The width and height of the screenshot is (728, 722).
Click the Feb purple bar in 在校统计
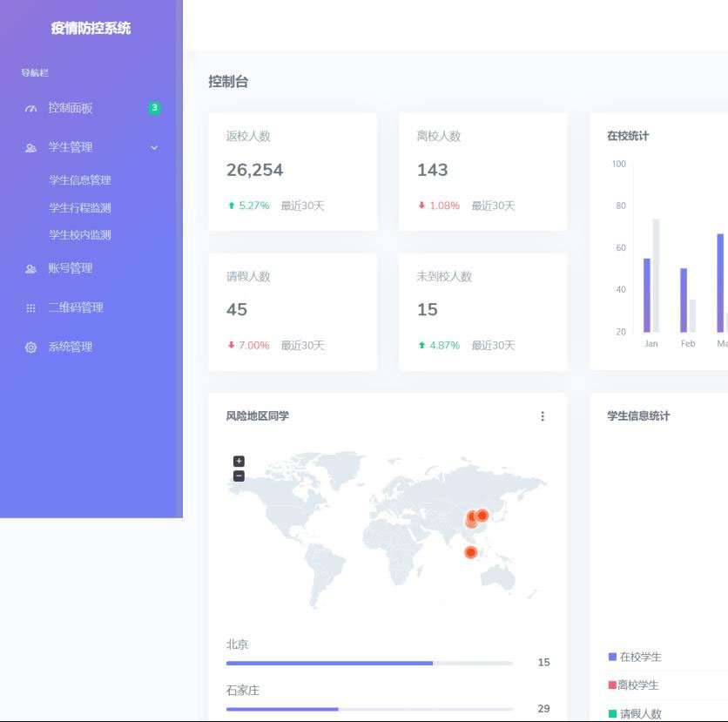pyautogui.click(x=684, y=300)
